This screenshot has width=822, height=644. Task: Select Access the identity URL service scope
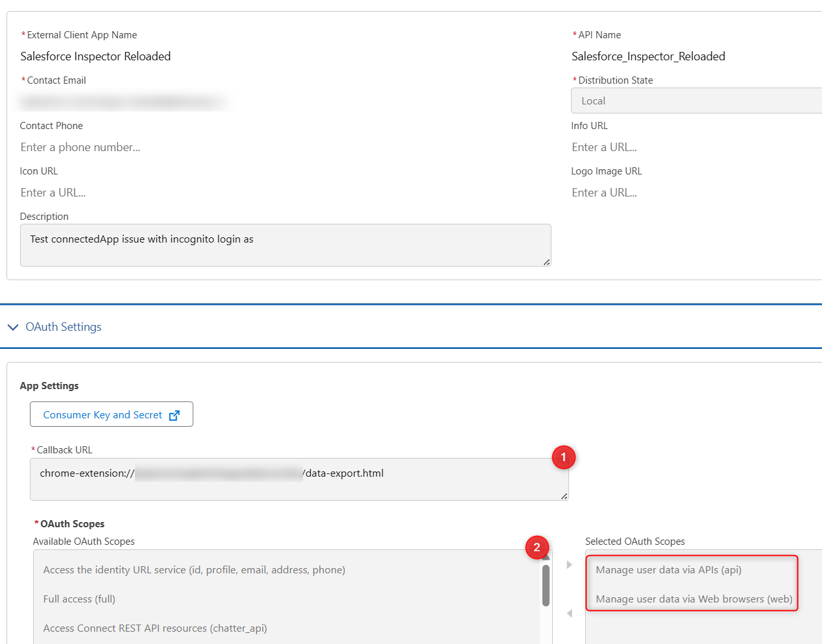point(194,570)
